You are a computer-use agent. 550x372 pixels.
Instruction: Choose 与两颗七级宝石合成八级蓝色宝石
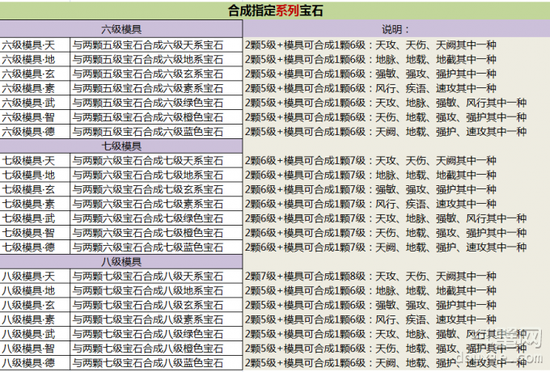coord(156,363)
